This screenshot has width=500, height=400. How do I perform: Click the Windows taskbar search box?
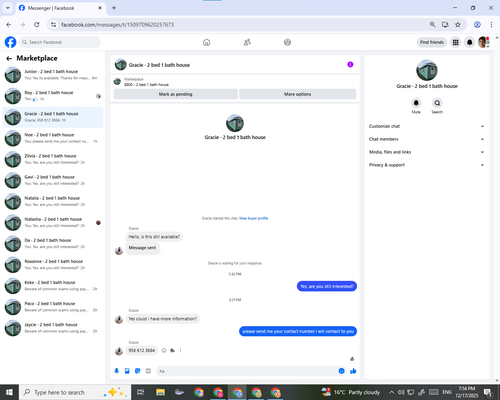75,392
